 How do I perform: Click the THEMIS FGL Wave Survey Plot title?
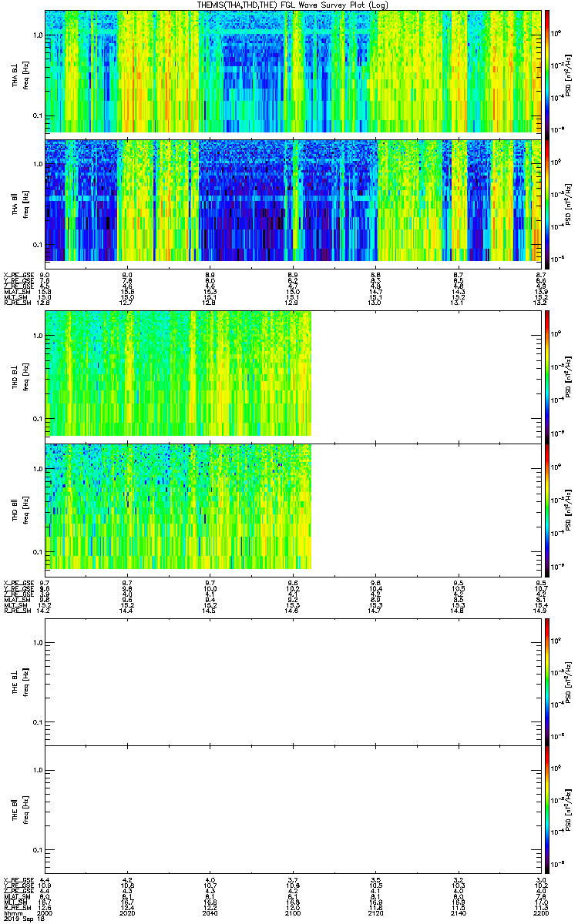pyautogui.click(x=293, y=5)
